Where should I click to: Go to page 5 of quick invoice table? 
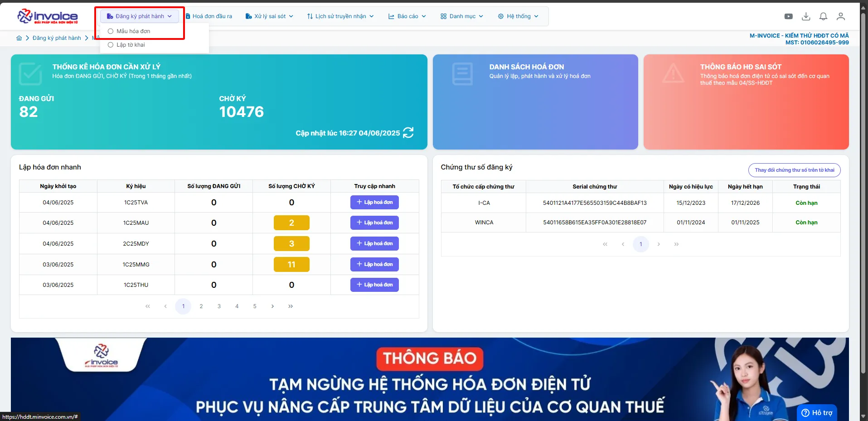pos(255,306)
